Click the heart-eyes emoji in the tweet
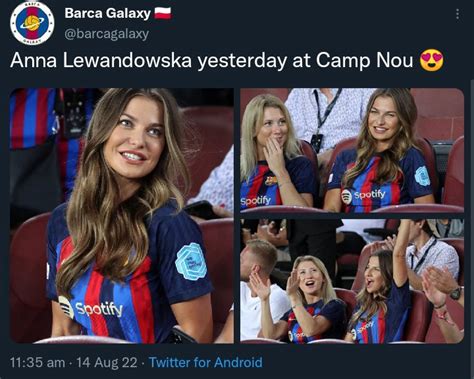 coord(432,60)
